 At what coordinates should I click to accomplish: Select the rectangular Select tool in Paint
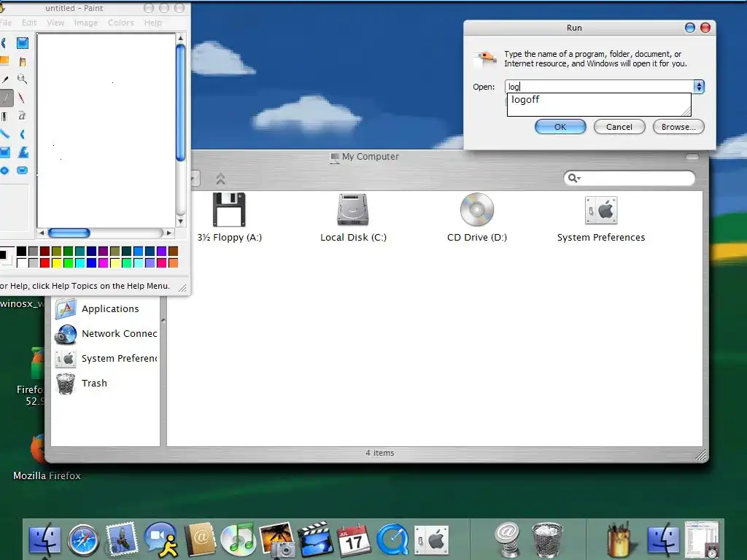point(23,43)
